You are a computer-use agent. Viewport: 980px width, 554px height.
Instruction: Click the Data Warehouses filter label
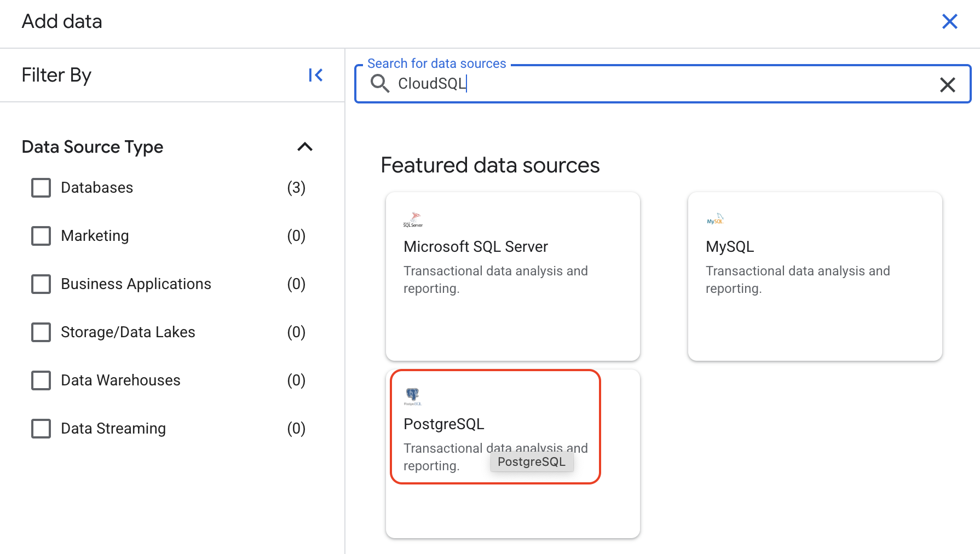coord(120,380)
